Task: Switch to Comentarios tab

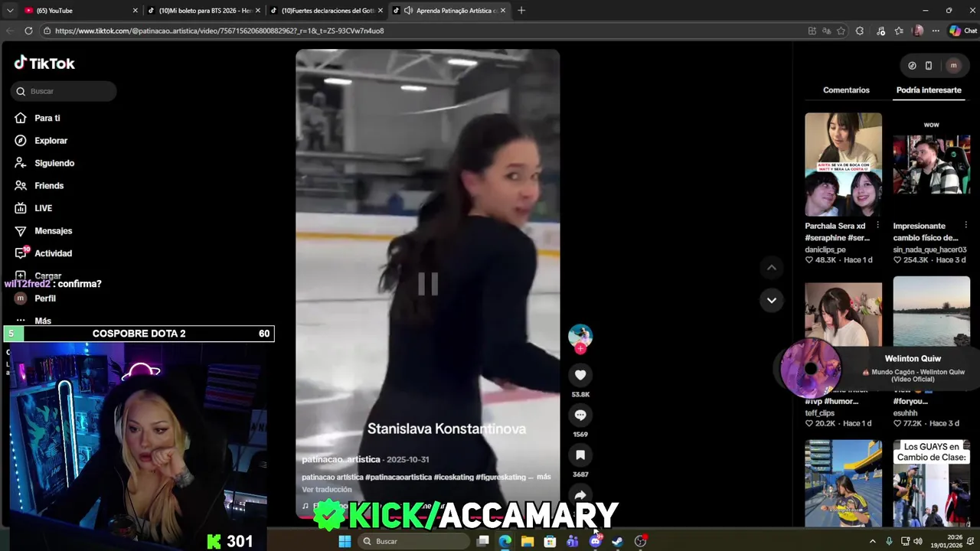Action: (846, 90)
